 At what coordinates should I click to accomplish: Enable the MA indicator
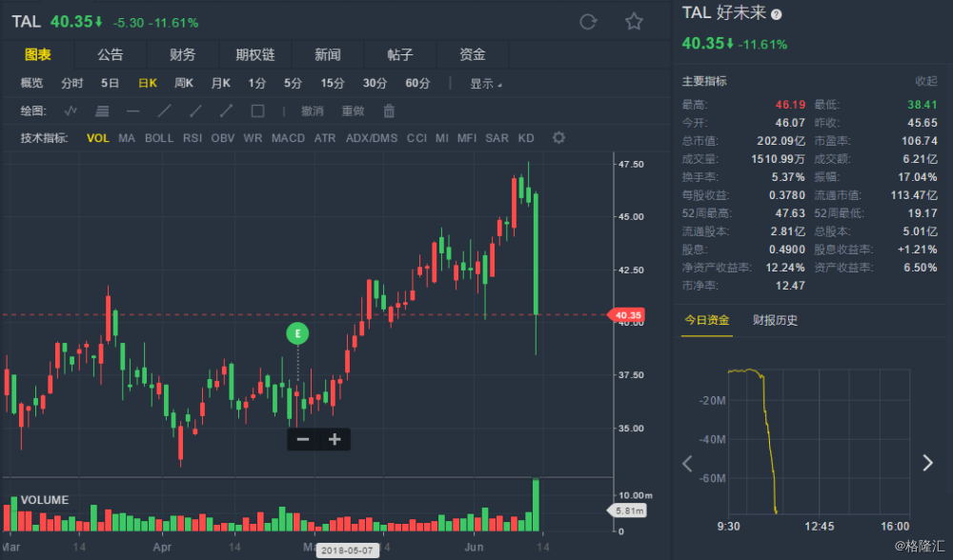(x=127, y=138)
